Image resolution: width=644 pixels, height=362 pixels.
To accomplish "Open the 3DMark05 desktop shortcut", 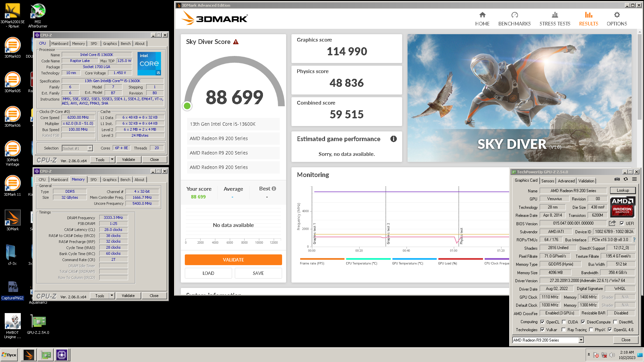I will coord(12,82).
